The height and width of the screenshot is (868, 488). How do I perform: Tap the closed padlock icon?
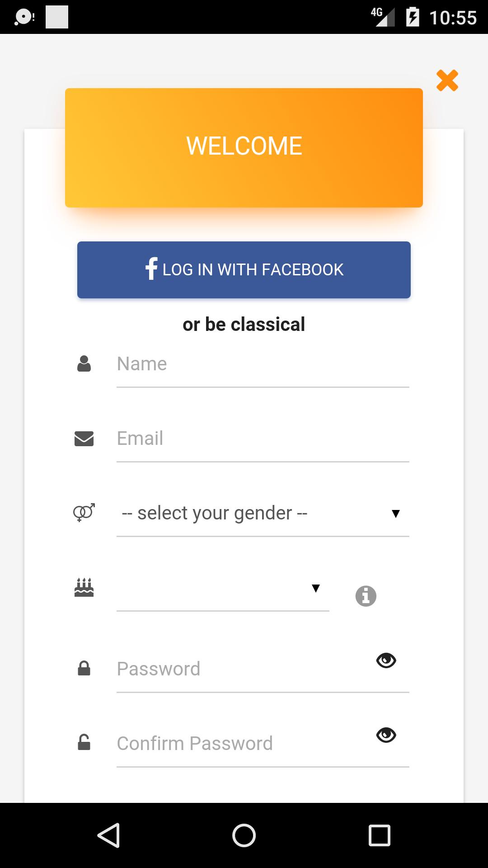(84, 668)
